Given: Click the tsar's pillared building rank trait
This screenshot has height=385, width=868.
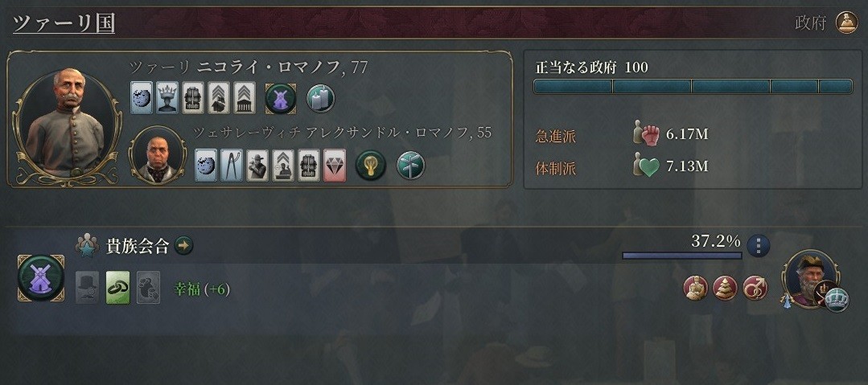Looking at the screenshot, I should click(244, 98).
